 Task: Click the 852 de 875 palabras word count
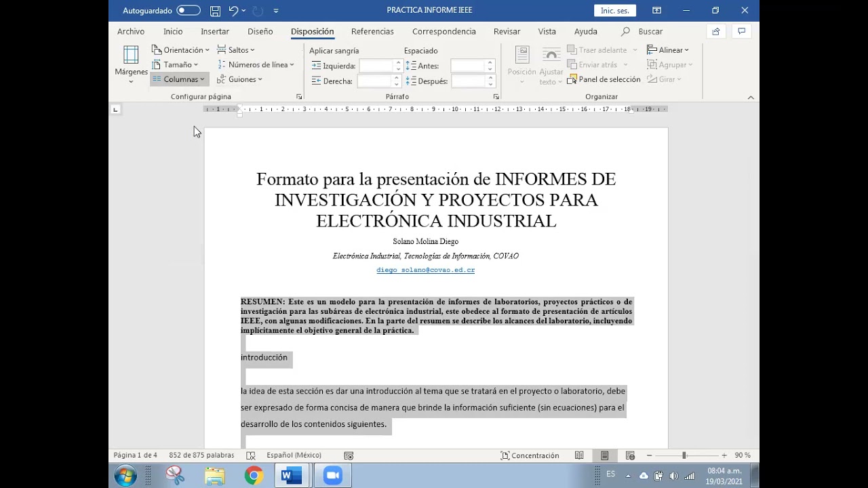tap(201, 455)
